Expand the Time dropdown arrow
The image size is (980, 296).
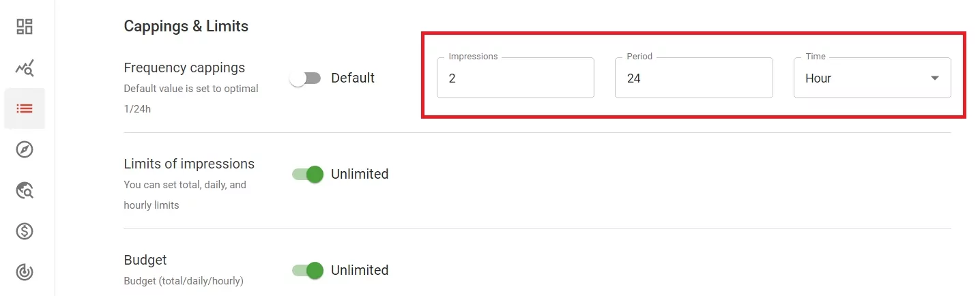(x=935, y=78)
